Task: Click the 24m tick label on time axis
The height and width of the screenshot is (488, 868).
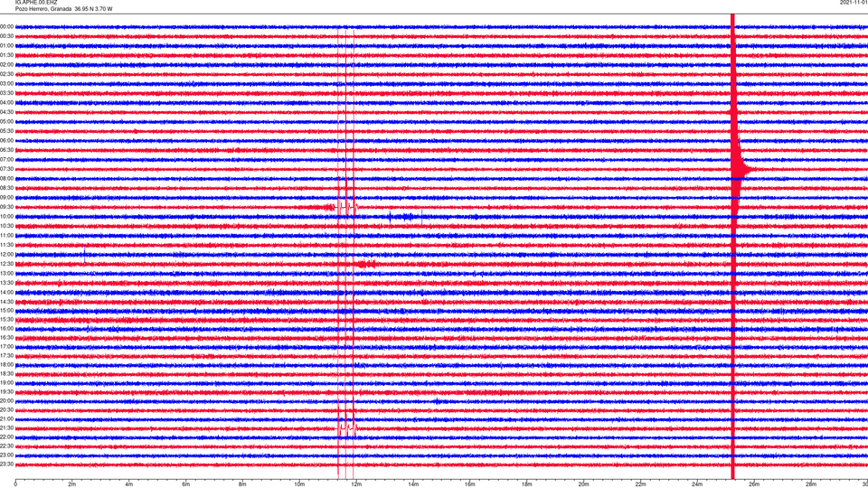Action: click(697, 484)
